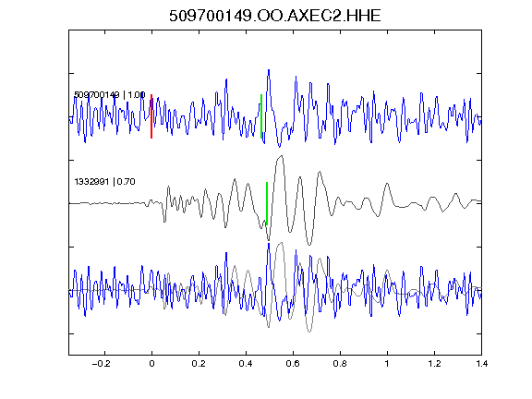Screen dimensions: 532x399
Task: Select the plot title 509700149.OO.AXEC2.HHE
Action: click(275, 16)
